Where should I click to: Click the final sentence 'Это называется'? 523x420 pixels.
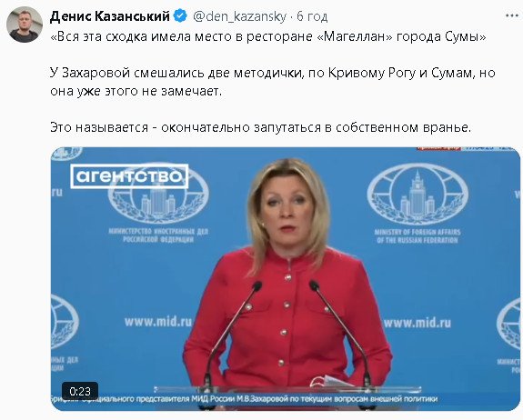pos(260,127)
